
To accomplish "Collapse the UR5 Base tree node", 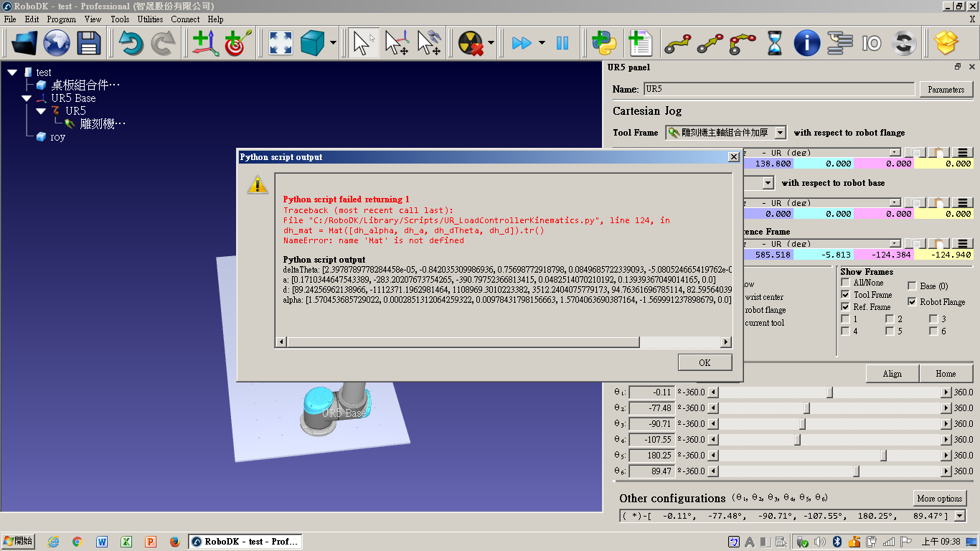I will click(27, 98).
